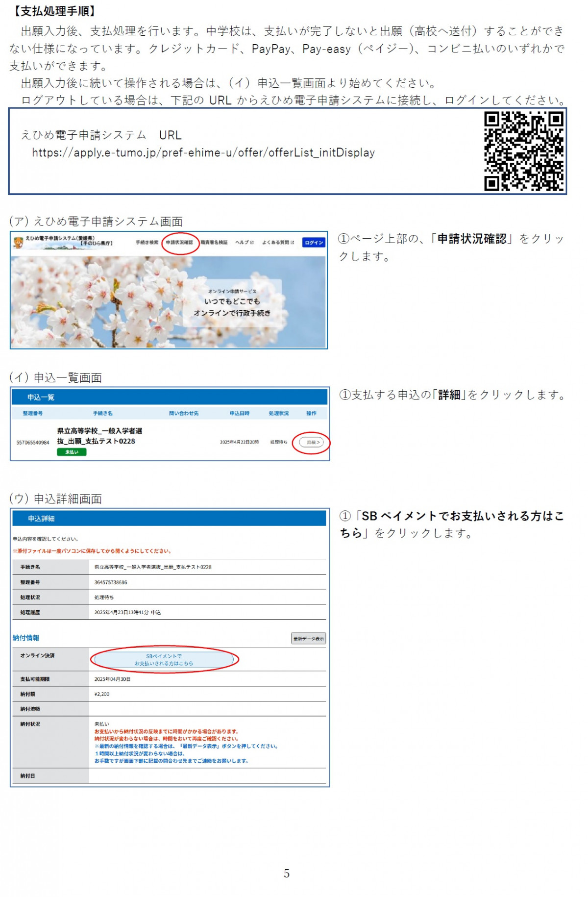Open 職責署名検証 in the navigation bar

(214, 243)
